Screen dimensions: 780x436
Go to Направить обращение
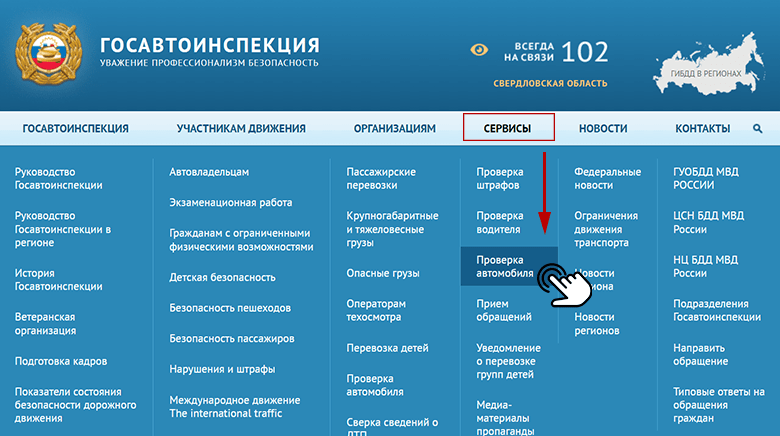[x=700, y=354]
